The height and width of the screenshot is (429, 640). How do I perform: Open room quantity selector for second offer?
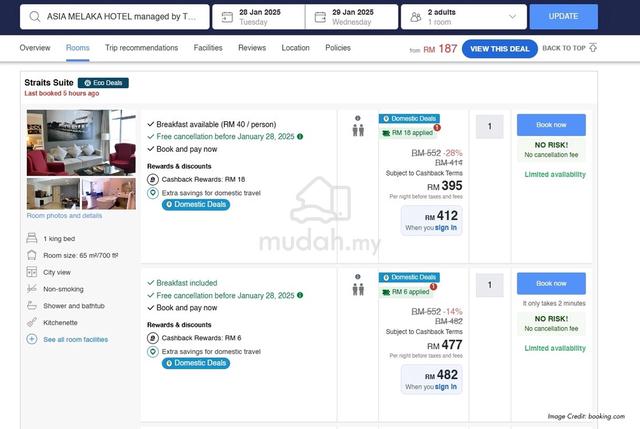(x=489, y=285)
